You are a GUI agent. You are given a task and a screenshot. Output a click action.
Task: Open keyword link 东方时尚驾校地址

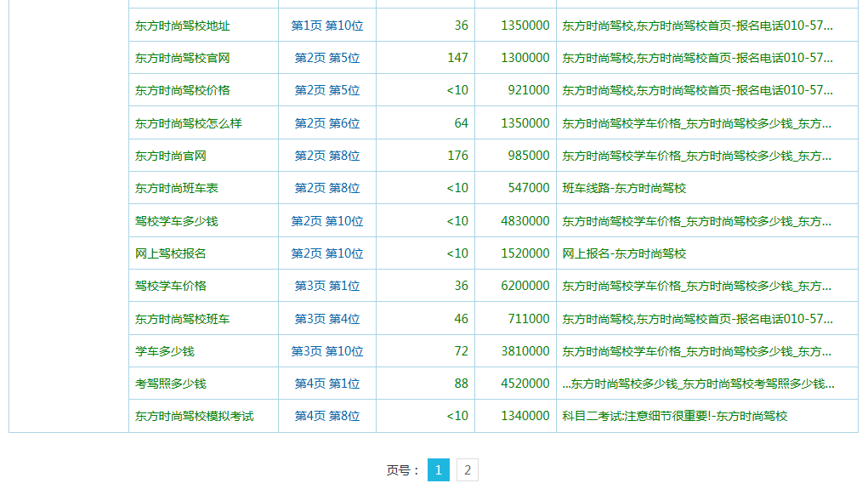182,26
